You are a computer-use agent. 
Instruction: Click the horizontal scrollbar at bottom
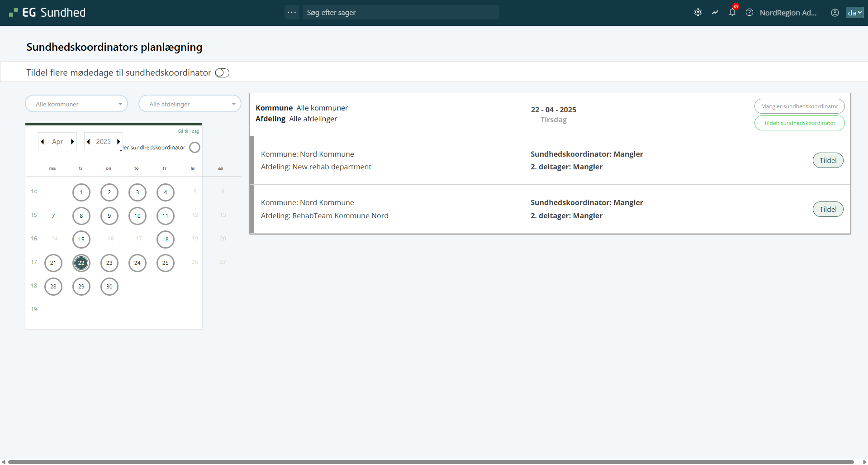(430, 462)
